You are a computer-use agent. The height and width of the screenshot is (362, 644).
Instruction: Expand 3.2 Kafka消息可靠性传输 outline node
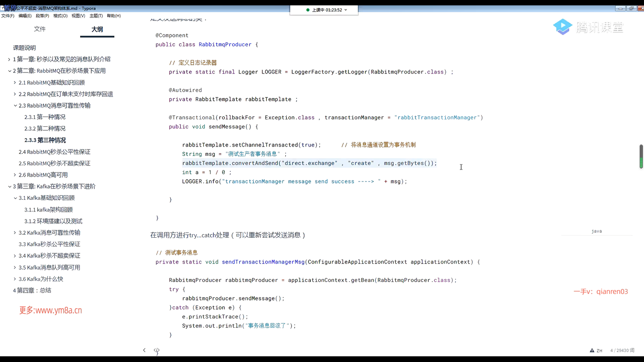(15, 233)
